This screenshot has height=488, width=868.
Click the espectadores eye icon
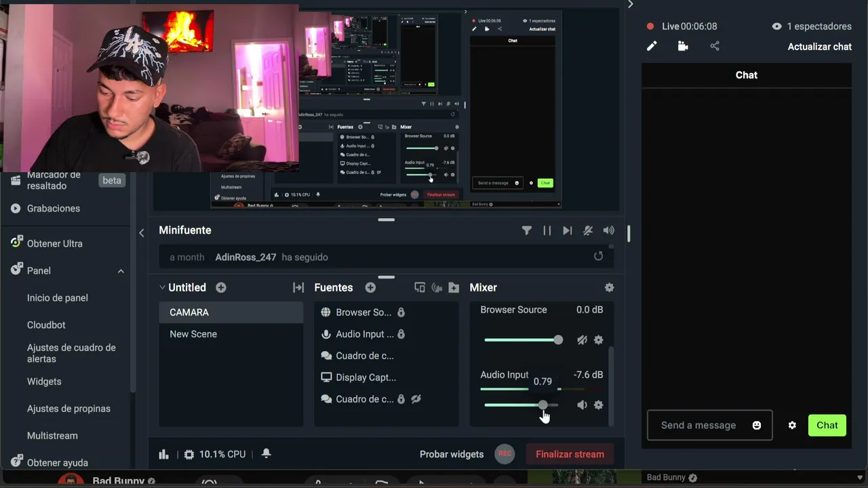(776, 26)
